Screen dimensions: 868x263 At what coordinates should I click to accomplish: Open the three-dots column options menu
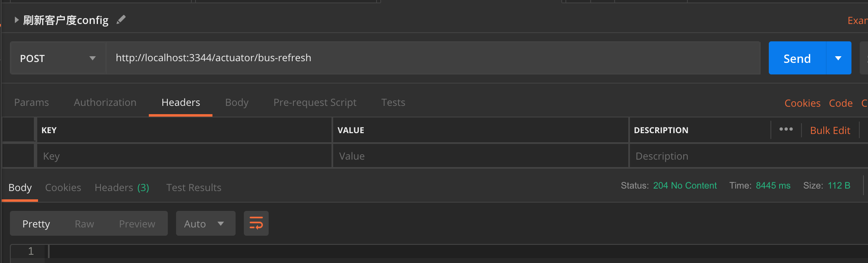[786, 129]
